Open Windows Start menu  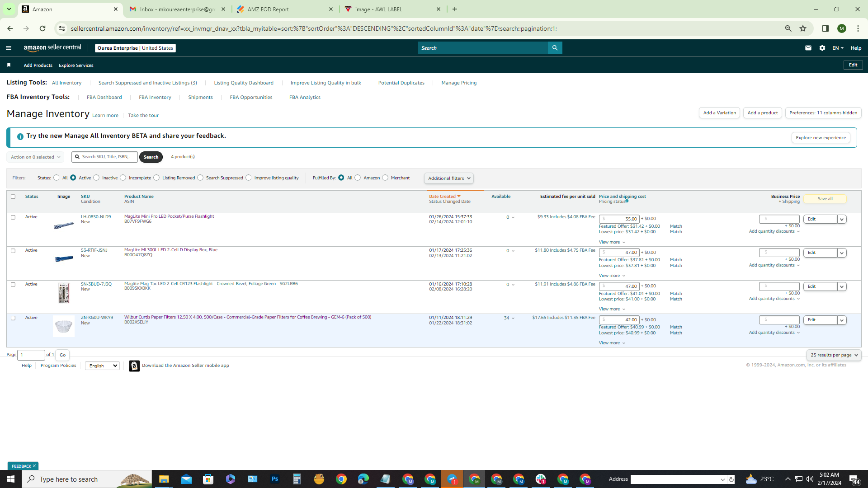pos(11,479)
